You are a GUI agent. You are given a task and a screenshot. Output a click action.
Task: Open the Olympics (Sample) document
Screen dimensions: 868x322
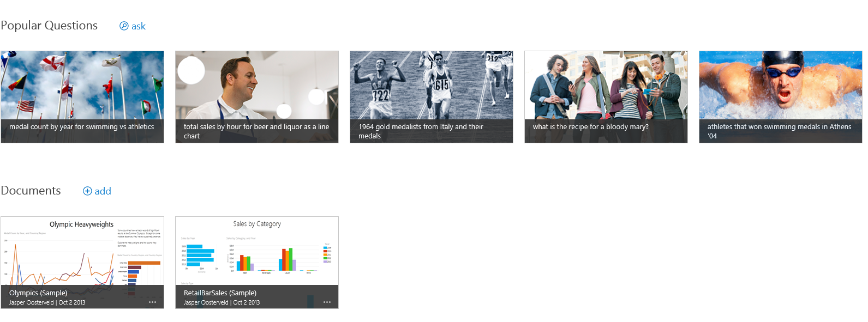click(82, 263)
